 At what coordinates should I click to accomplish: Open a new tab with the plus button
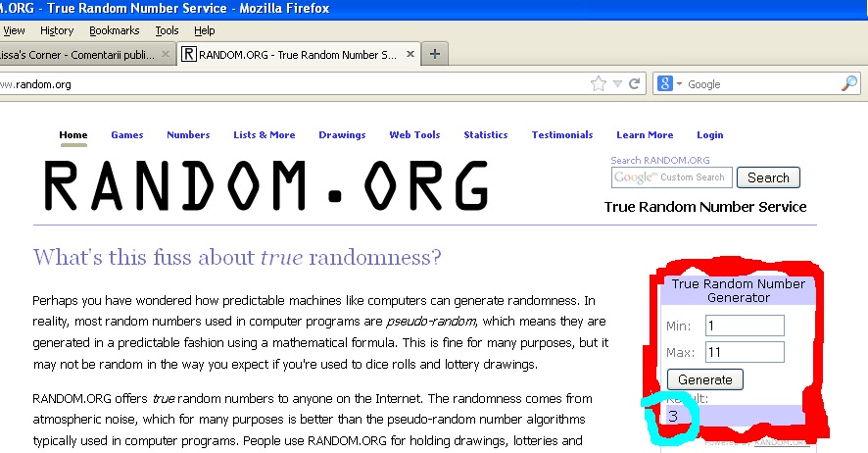(435, 54)
